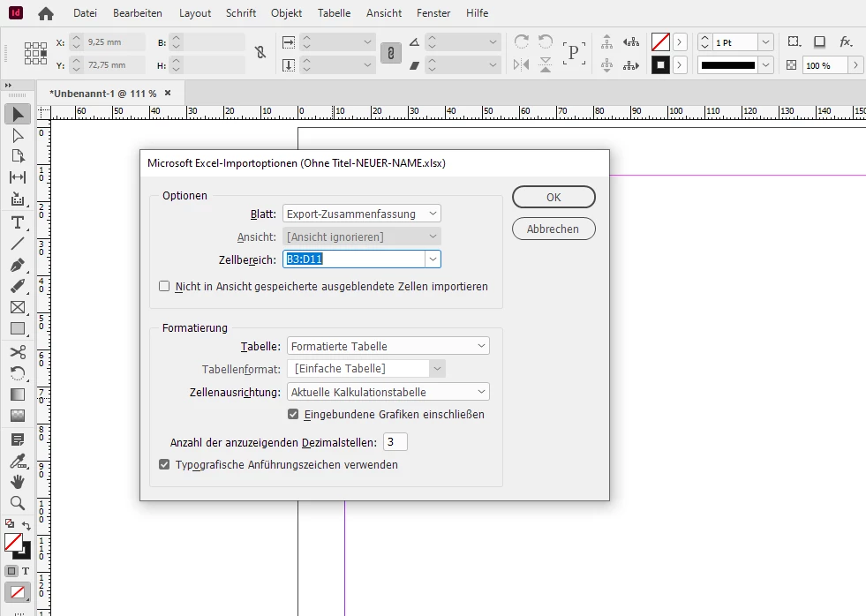The width and height of the screenshot is (866, 616).
Task: Click the reference point locator grid
Action: [x=35, y=54]
